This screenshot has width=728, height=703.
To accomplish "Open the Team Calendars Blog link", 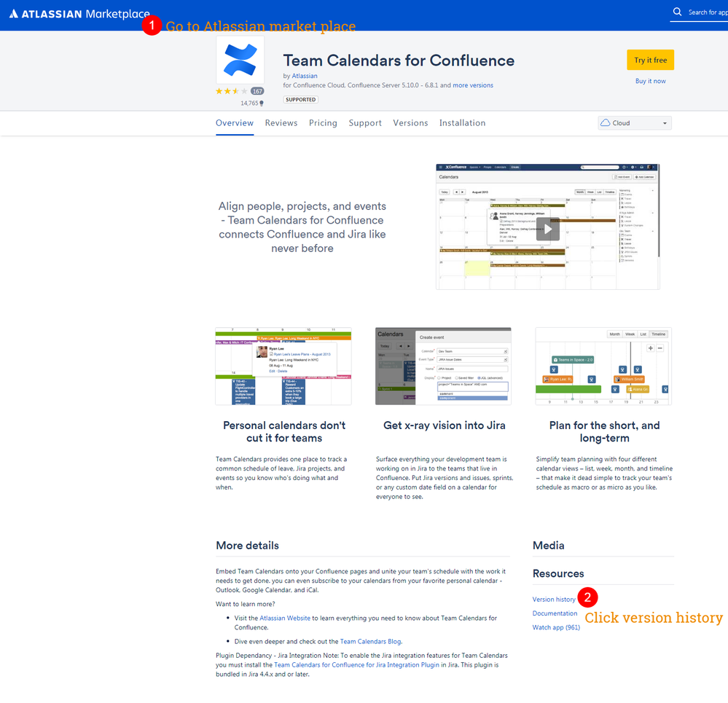I will [x=370, y=641].
